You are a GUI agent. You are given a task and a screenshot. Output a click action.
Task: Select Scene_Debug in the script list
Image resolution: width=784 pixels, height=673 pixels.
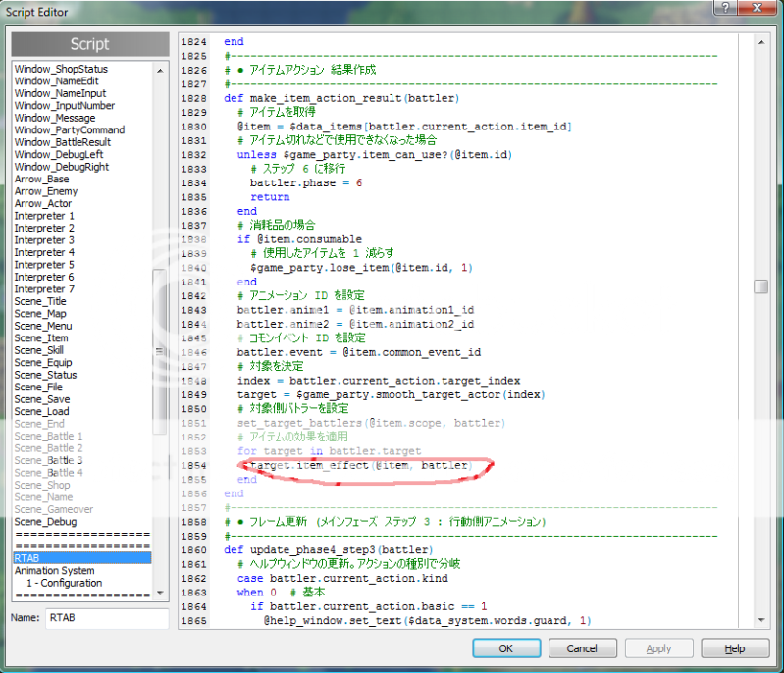click(x=44, y=522)
